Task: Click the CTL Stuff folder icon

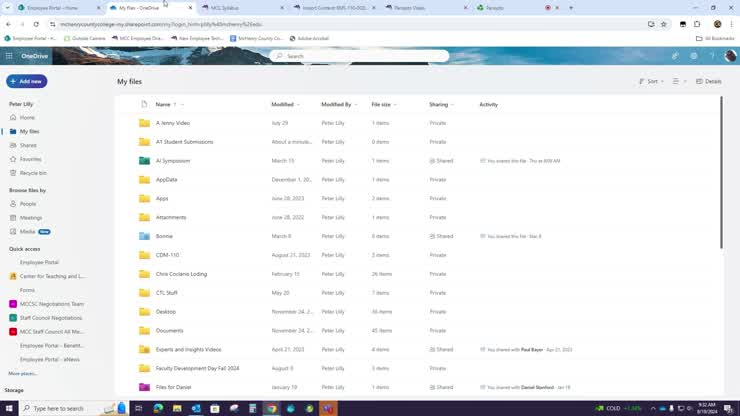Action: [144, 293]
